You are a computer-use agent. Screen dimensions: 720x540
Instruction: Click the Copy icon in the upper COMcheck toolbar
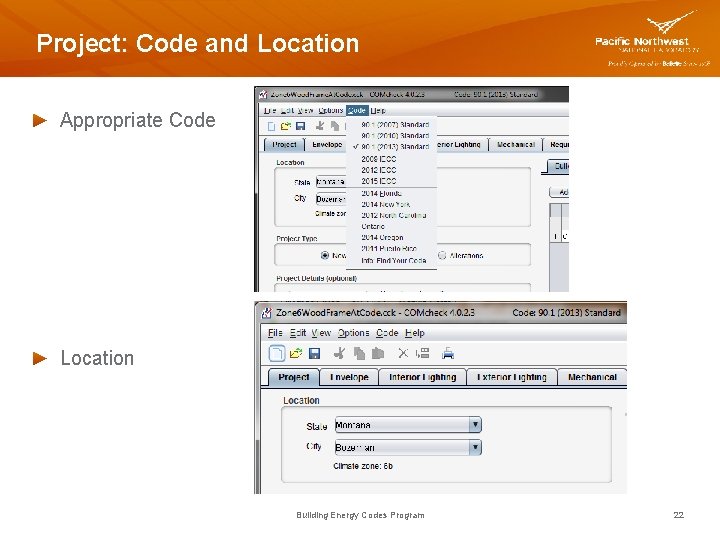(335, 126)
